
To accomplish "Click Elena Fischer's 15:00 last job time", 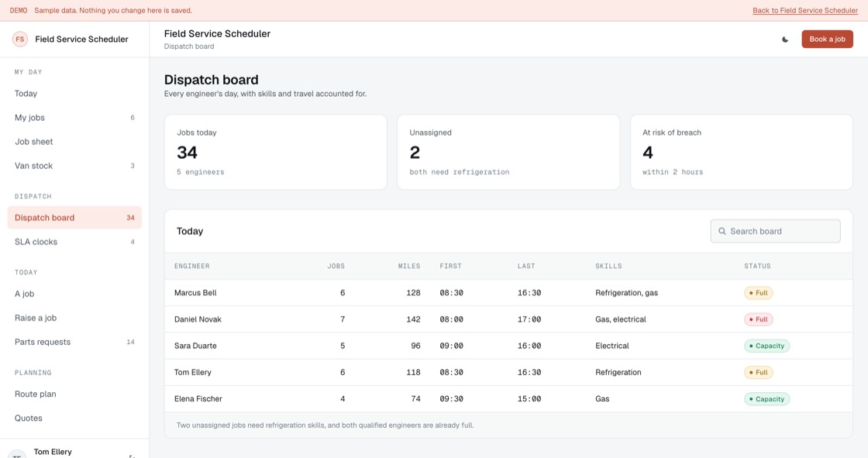I will coord(529,399).
